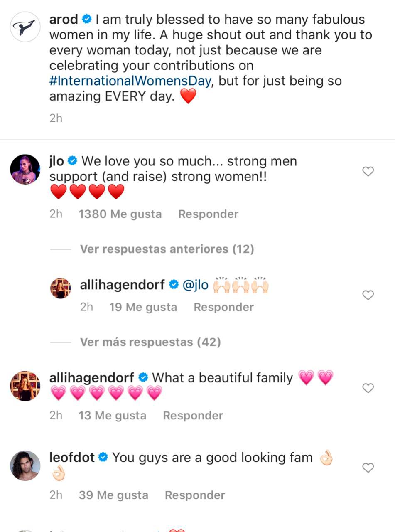Open arod's profile picture

point(25,27)
